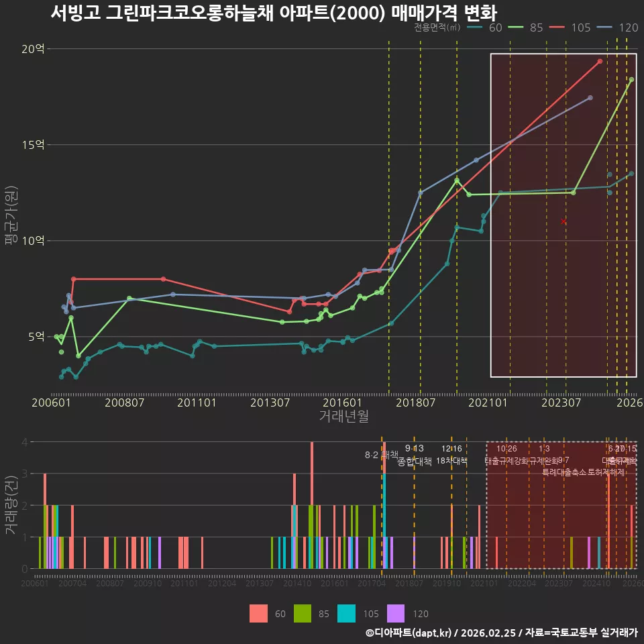644x644 pixels.
Task: Click the 평균가(원) axis title
Action: click(x=11, y=215)
